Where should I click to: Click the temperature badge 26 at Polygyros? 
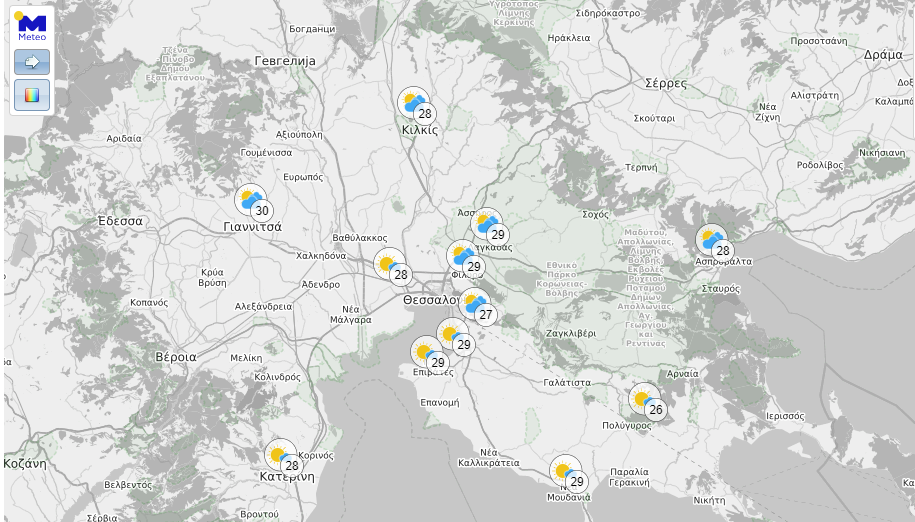[x=656, y=410]
